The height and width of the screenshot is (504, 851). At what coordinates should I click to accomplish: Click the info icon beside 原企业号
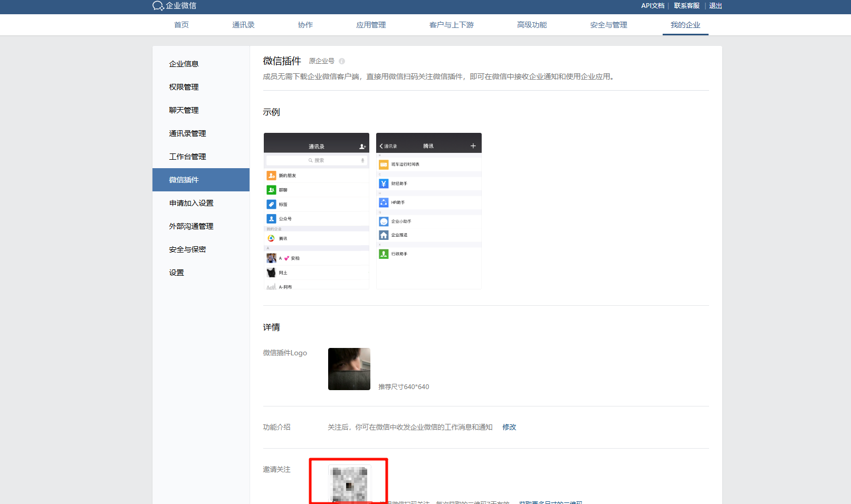[342, 61]
